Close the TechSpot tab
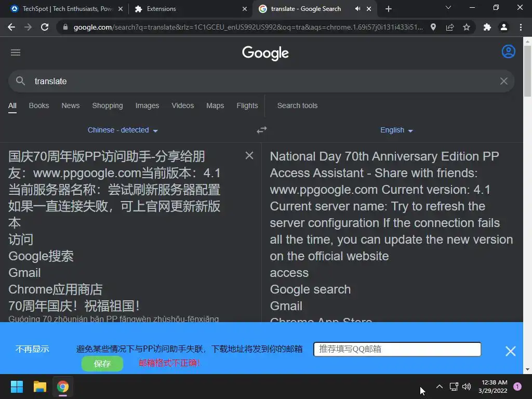This screenshot has height=399, width=532. coord(121,9)
